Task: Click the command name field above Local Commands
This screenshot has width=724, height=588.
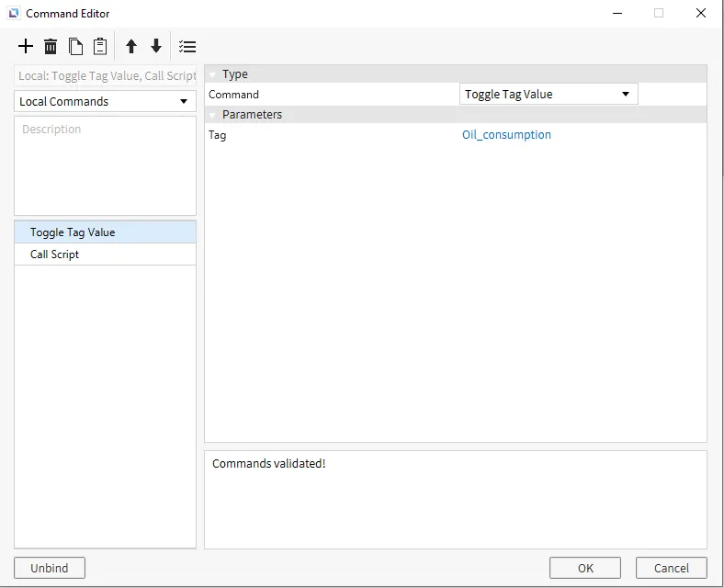Action: click(x=105, y=76)
